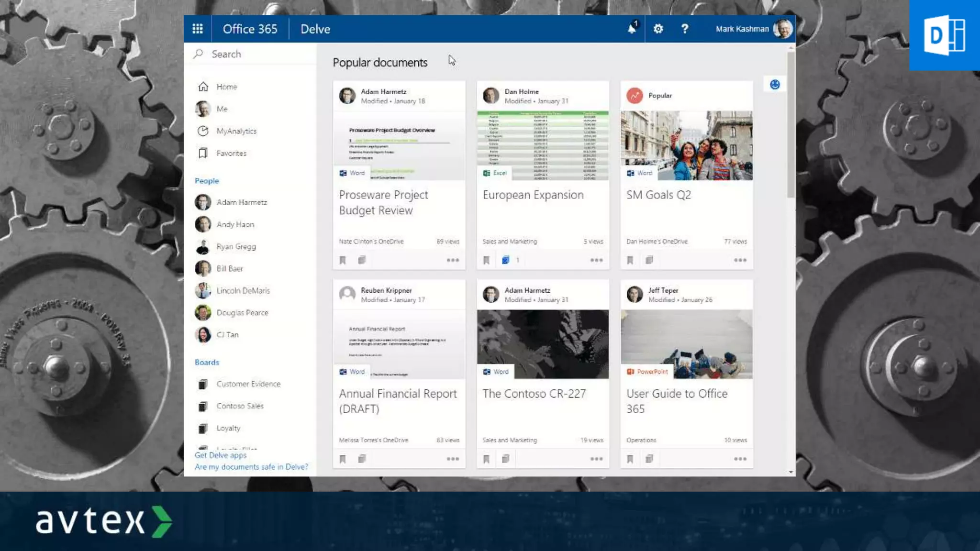
Task: Open the Office 365 app launcher grid
Action: (x=198, y=29)
